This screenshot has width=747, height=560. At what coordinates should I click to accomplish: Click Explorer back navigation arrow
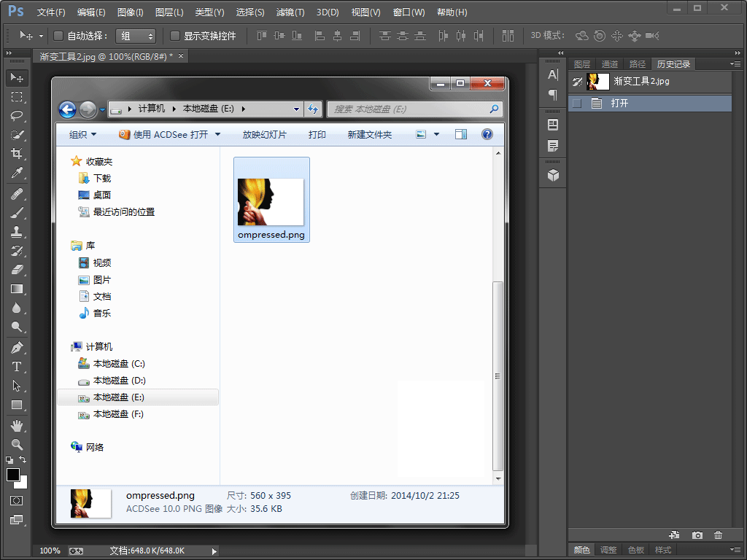tap(67, 109)
